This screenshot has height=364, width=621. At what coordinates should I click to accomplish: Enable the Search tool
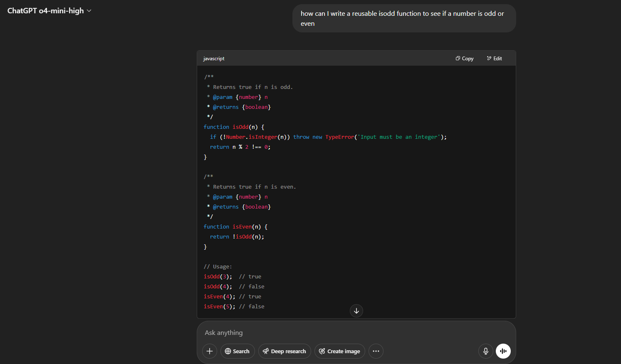pos(238,351)
